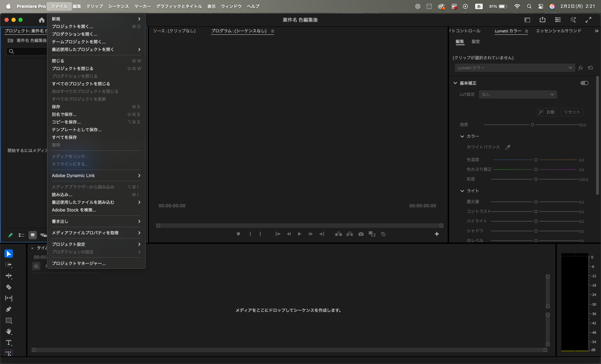
Task: Click the 自動 button
Action: click(547, 112)
